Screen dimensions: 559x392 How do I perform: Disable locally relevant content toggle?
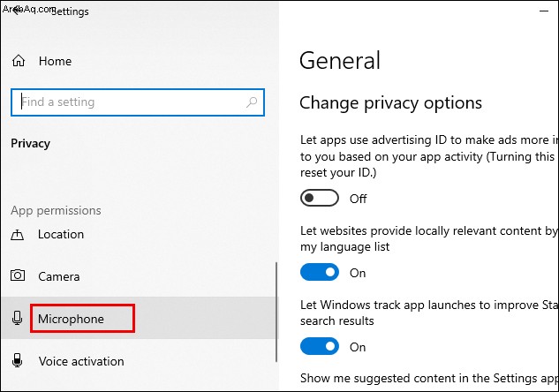[x=320, y=272]
